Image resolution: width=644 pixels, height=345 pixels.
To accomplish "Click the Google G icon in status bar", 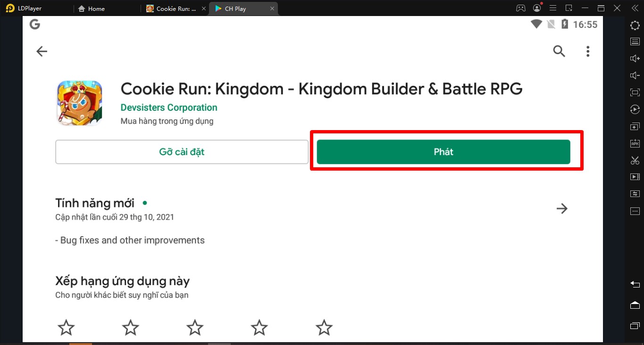I will click(x=35, y=25).
